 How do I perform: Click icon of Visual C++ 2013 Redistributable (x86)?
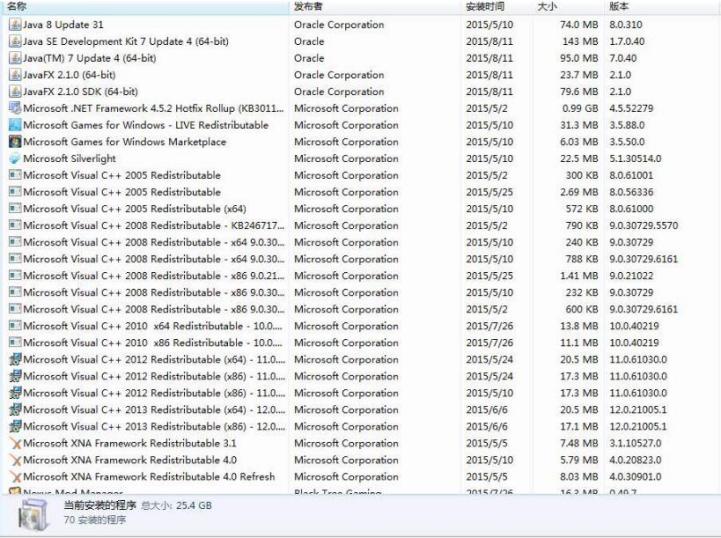[x=15, y=426]
